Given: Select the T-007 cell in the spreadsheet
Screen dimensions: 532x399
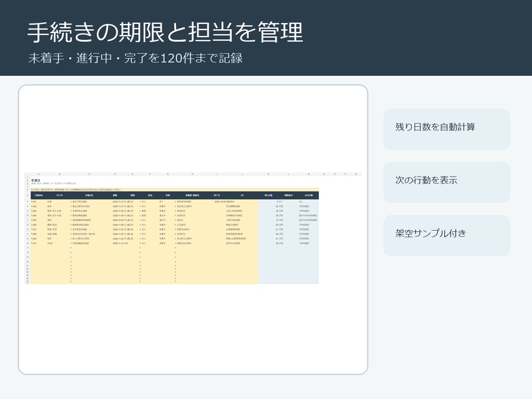Looking at the screenshot, I should coord(34,229).
